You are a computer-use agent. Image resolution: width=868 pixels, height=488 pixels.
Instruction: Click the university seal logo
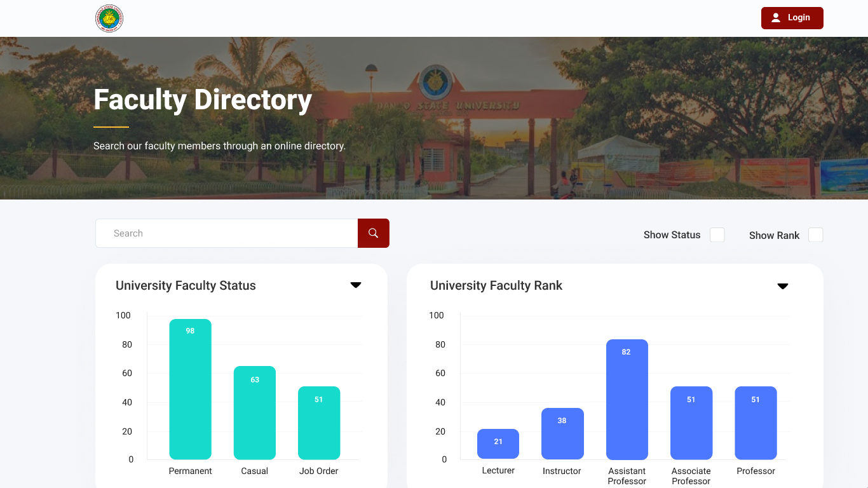(109, 18)
